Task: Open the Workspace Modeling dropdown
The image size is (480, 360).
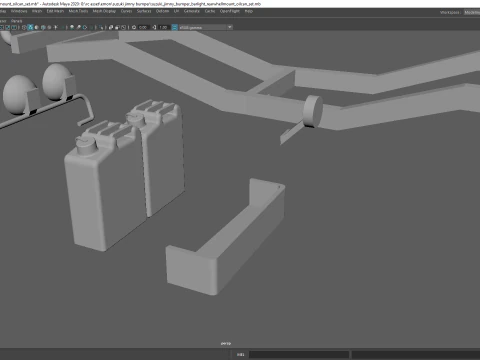Action: click(472, 12)
